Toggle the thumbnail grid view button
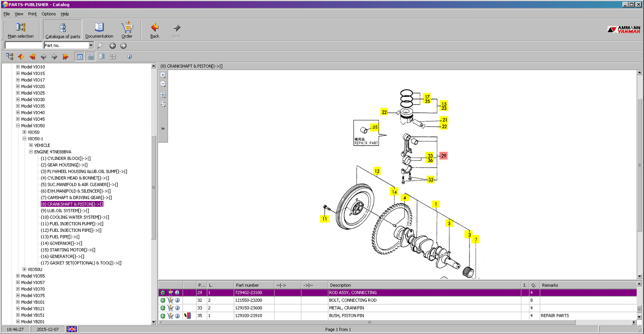This screenshot has height=334, width=644. (x=113, y=57)
